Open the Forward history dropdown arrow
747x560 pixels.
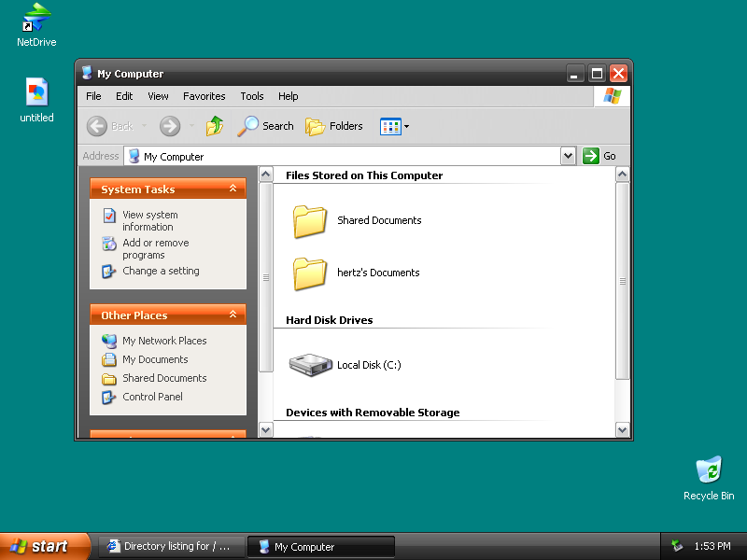point(191,126)
